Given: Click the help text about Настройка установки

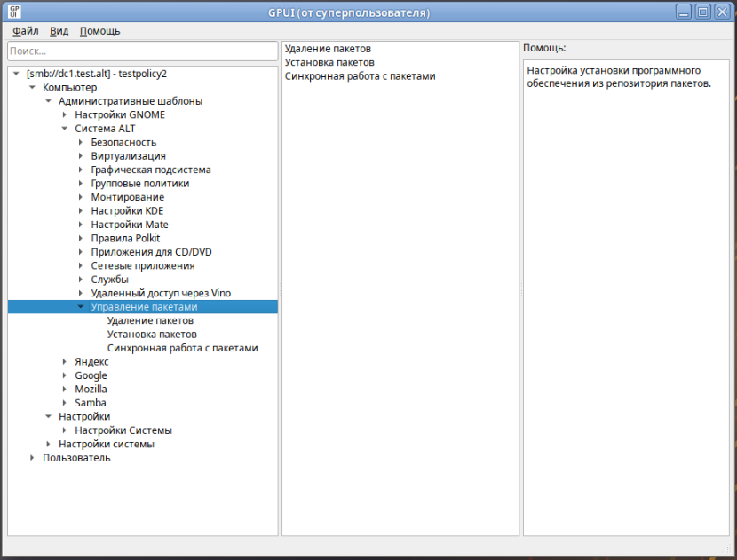Looking at the screenshot, I should pos(619,77).
